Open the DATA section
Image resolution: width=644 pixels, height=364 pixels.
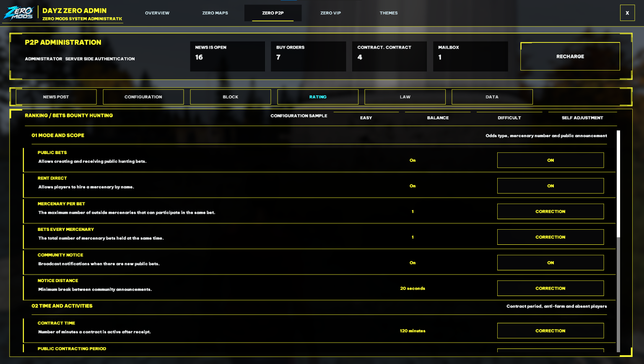coord(492,97)
